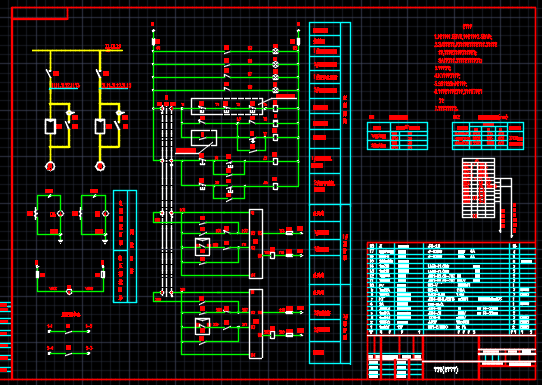Select the yellow horizontal busbar line
The image size is (542, 385).
point(77,50)
